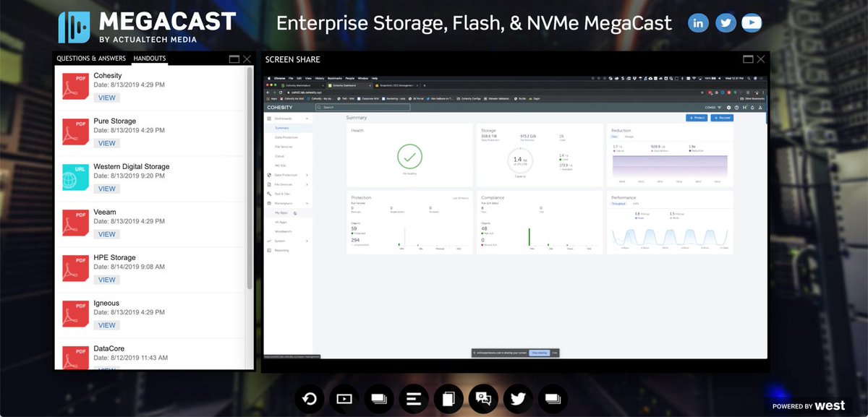View the Igneous handout
The width and height of the screenshot is (868, 417).
(x=106, y=325)
